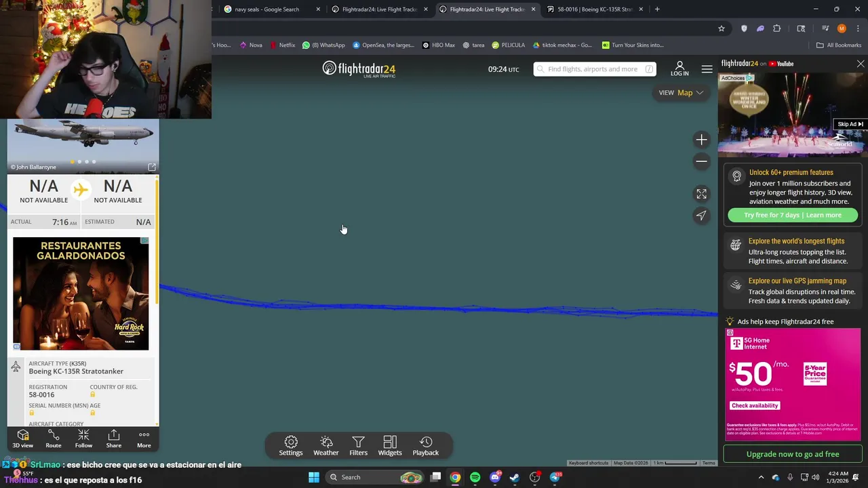868x488 pixels.
Task: Switch to first Flightradar24 tab
Action: click(x=379, y=9)
